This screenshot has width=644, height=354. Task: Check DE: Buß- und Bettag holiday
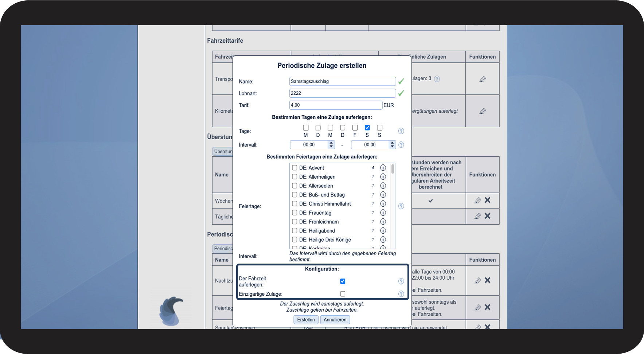pos(294,195)
